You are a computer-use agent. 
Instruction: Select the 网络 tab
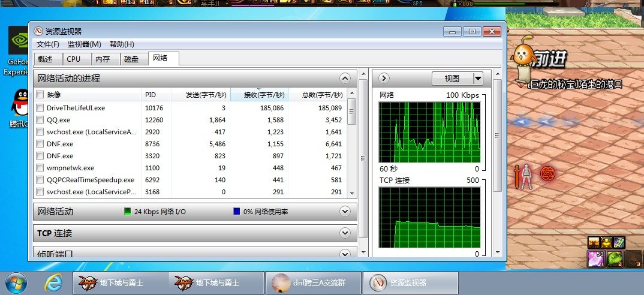164,58
